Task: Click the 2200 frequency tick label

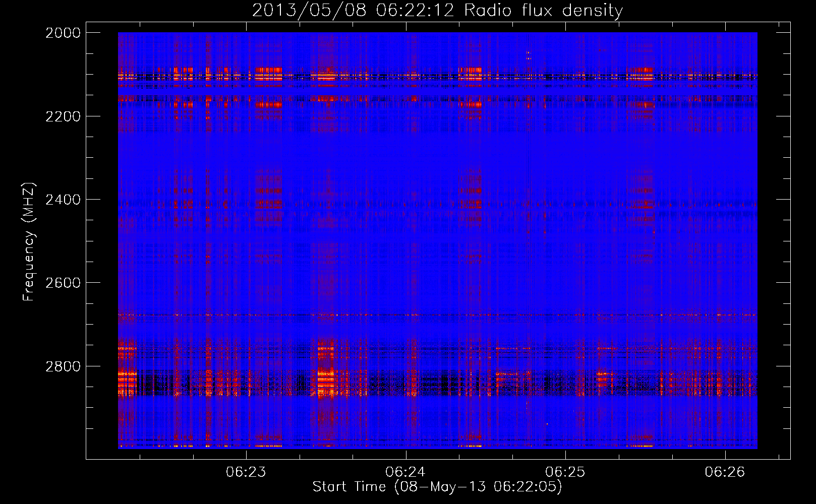Action: [x=63, y=116]
